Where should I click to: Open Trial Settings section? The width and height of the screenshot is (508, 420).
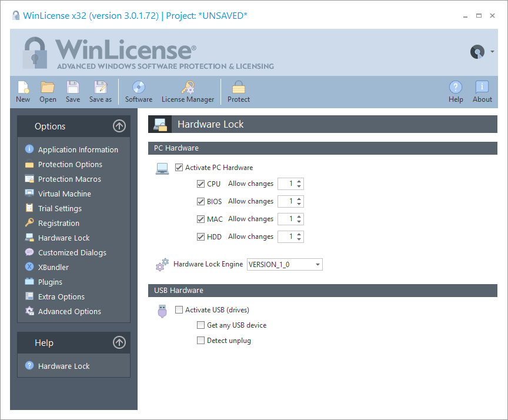(x=60, y=208)
